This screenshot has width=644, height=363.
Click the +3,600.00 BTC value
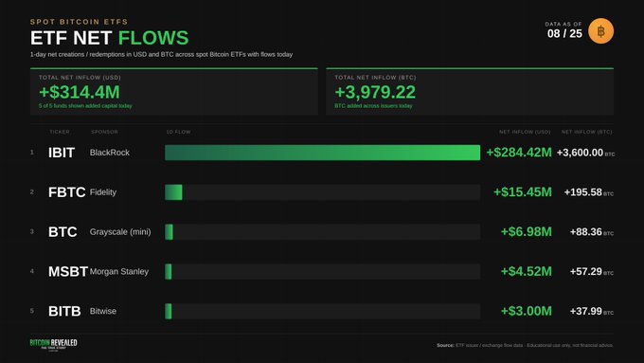coord(585,153)
